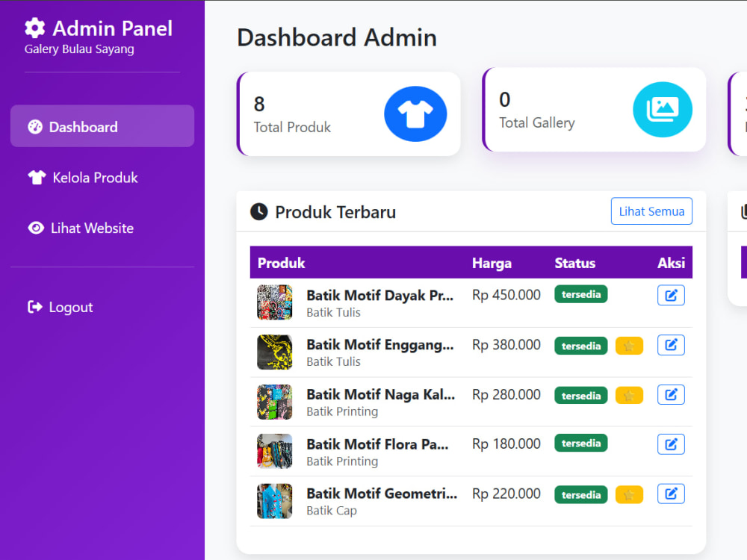Click the Galery Bulau Sayang subtitle
Screen dimensions: 747x560
[x=79, y=49]
